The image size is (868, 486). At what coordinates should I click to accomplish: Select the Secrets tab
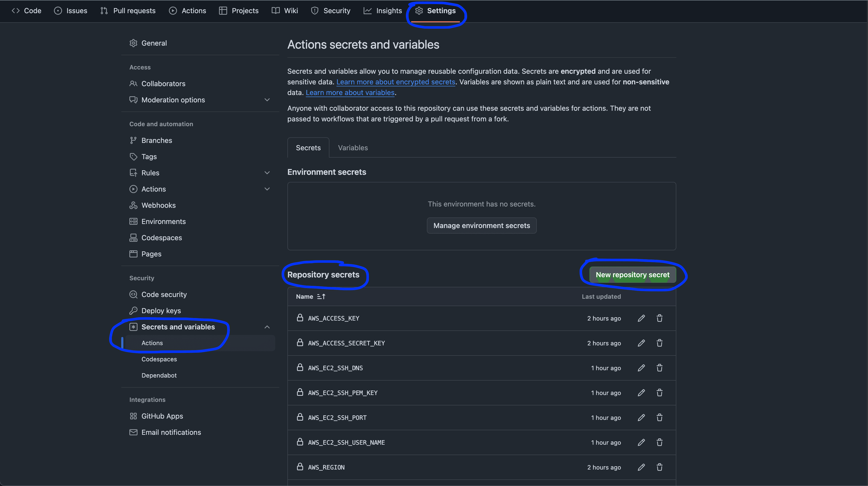pos(308,148)
